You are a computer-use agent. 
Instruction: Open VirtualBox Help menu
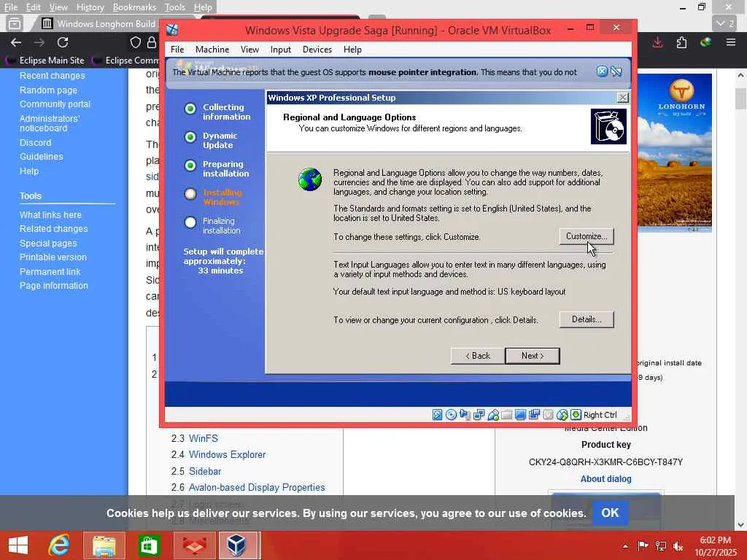352,50
